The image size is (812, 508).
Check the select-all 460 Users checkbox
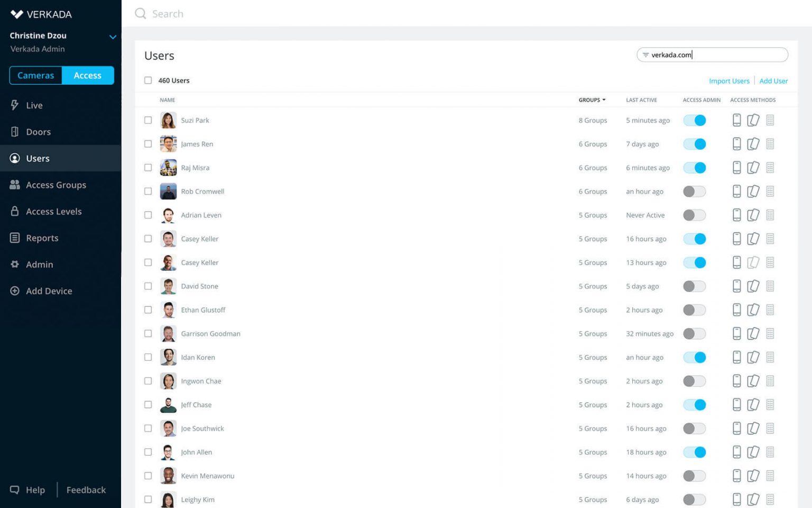coord(148,80)
